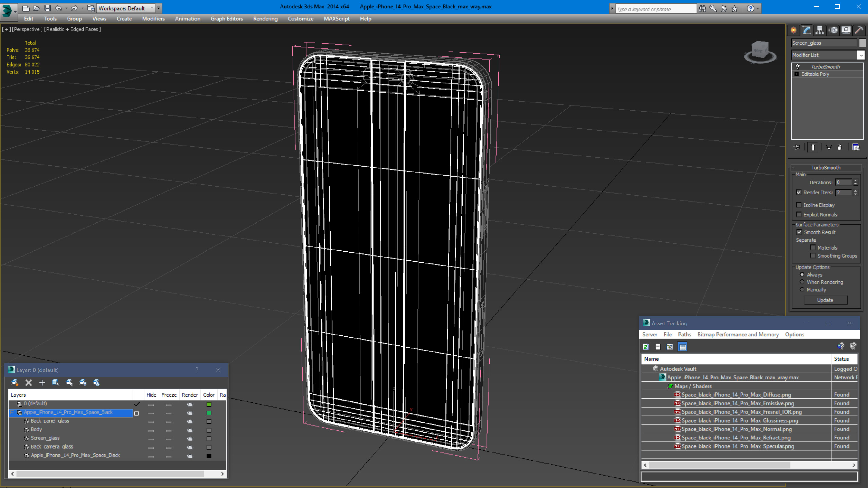The height and width of the screenshot is (488, 868).
Task: Collapse the TurboSmooth rollout header
Action: pyautogui.click(x=825, y=168)
